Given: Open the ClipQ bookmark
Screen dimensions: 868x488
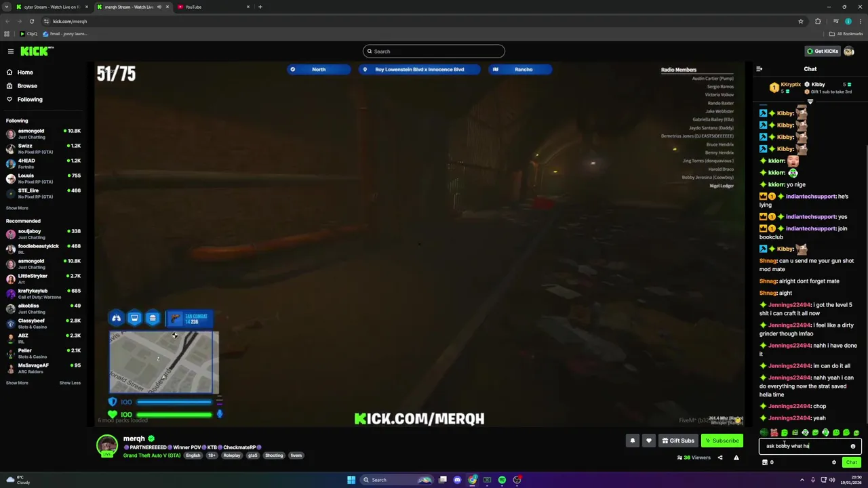Looking at the screenshot, I should click(x=28, y=34).
